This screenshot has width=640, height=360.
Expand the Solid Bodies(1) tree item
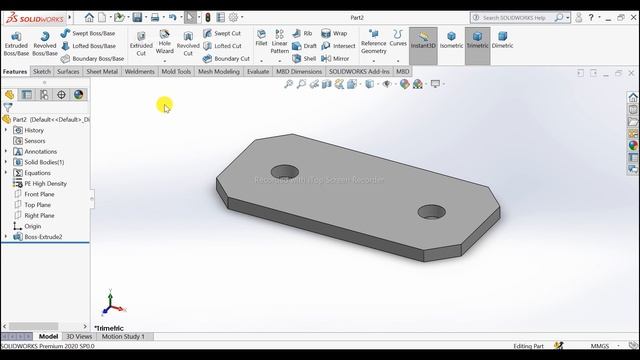click(6, 162)
